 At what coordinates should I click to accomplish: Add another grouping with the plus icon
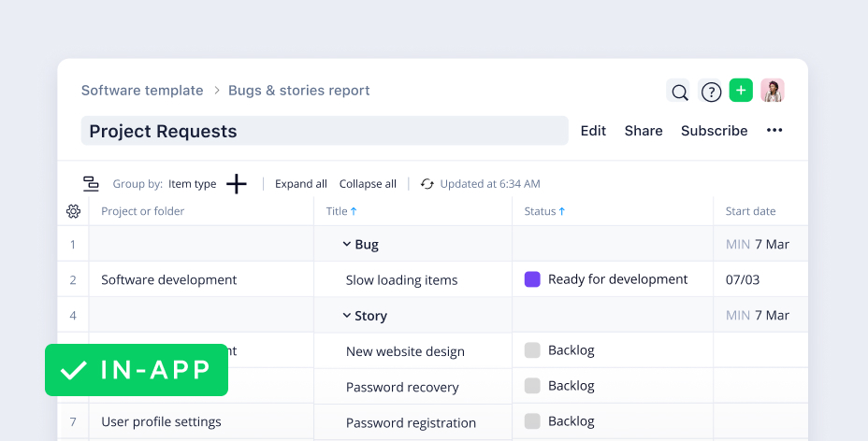point(237,184)
